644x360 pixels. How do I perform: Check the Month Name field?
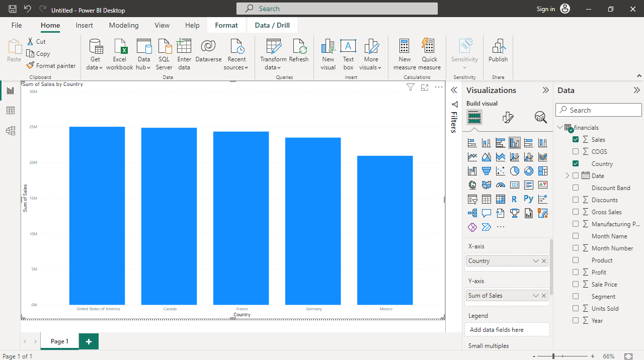(576, 236)
